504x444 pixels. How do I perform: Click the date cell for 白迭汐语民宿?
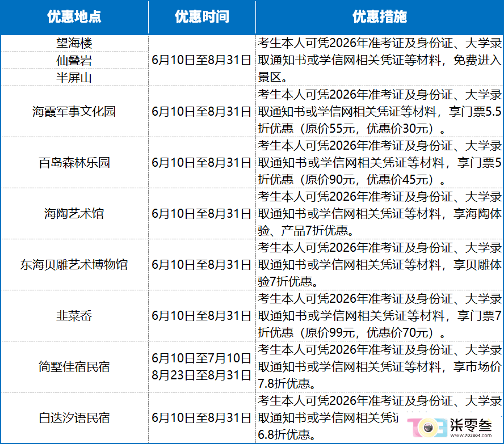tap(201, 418)
